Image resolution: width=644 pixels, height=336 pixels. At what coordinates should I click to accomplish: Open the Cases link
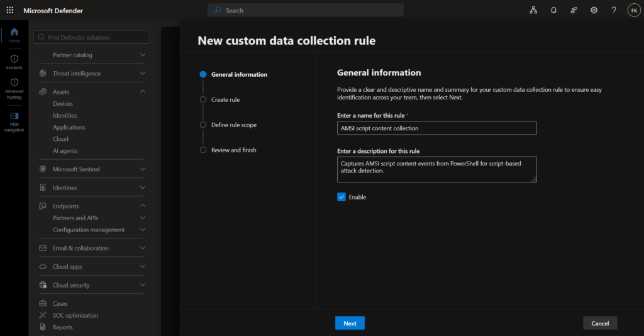coord(60,303)
